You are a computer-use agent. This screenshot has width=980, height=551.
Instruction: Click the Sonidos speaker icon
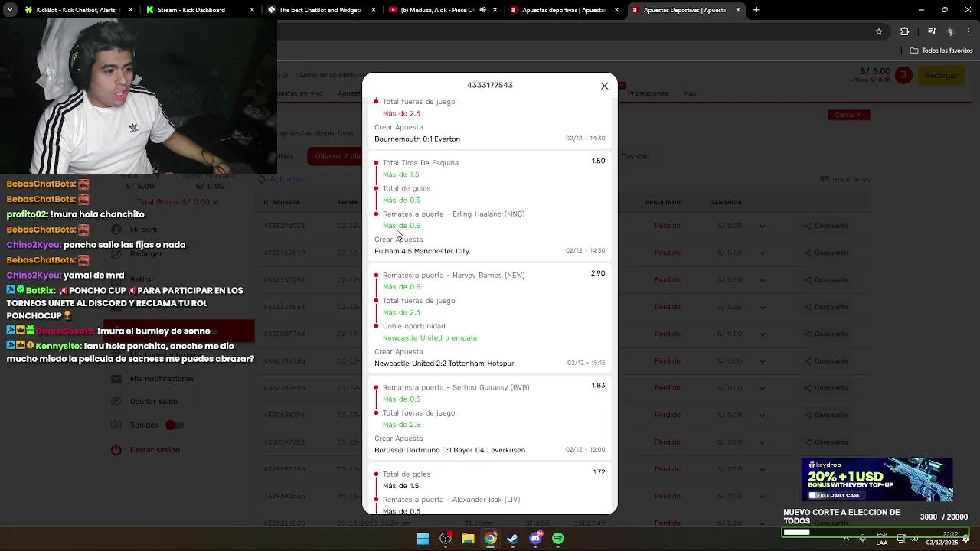coord(116,425)
